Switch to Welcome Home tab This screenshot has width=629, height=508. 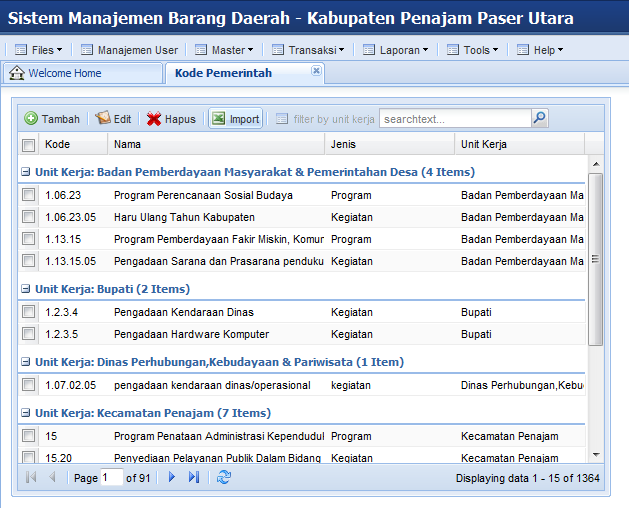(83, 73)
